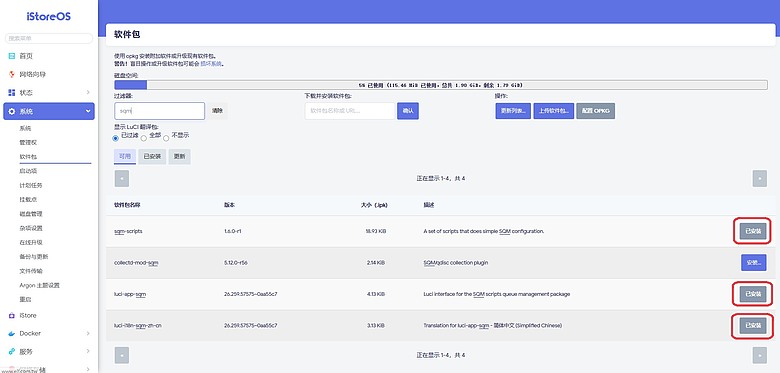780x373 pixels.
Task: Click the disk space usage progress bar
Action: pyautogui.click(x=441, y=85)
